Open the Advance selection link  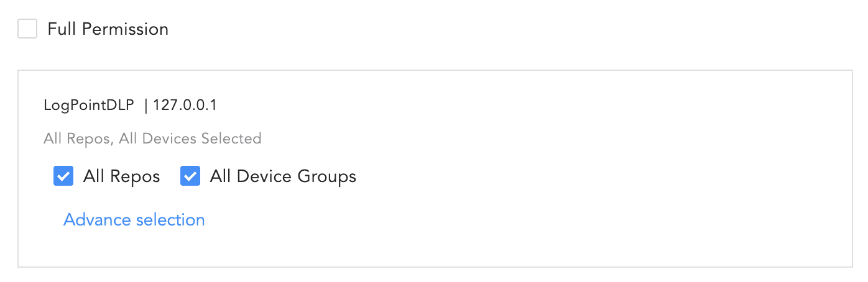point(134,220)
